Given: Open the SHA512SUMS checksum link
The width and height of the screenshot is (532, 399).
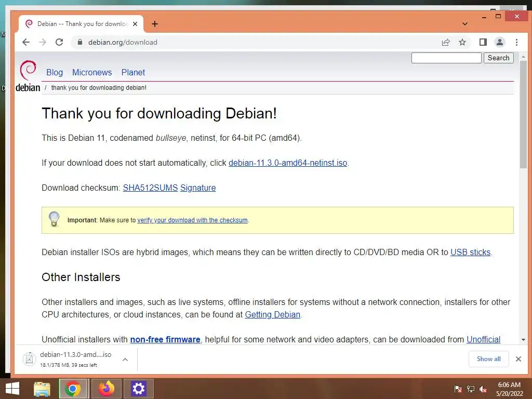Looking at the screenshot, I should click(x=150, y=188).
